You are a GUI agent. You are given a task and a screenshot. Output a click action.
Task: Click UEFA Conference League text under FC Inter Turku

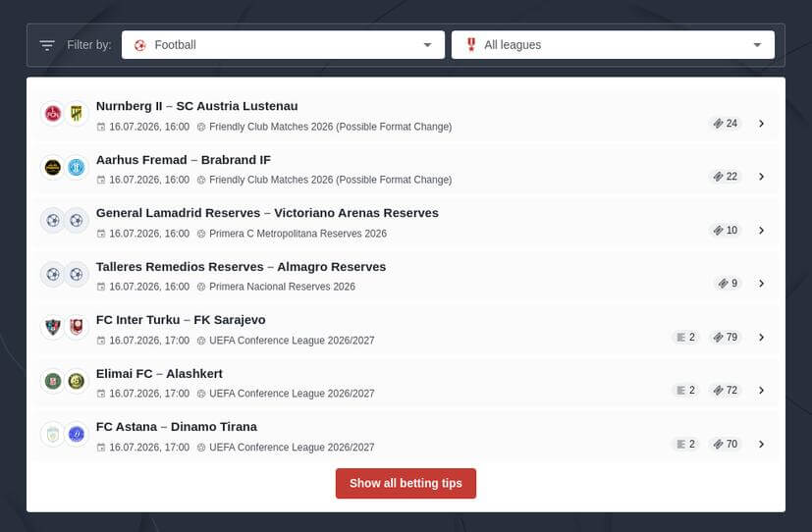click(x=292, y=341)
